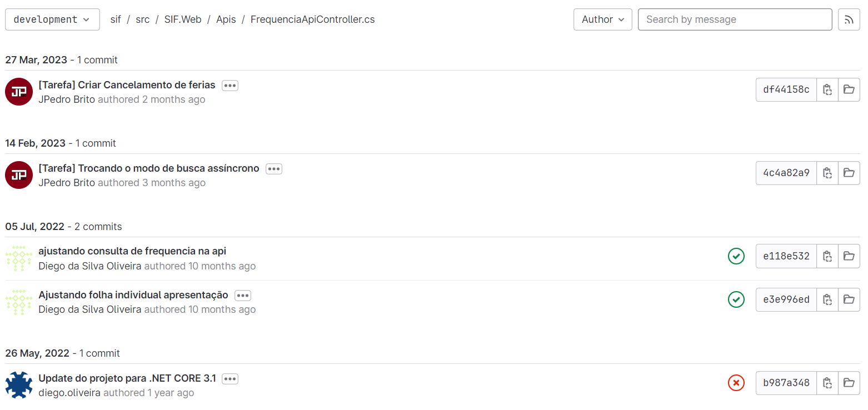Expand description of Criar Cancelamento de ferias

(x=230, y=86)
